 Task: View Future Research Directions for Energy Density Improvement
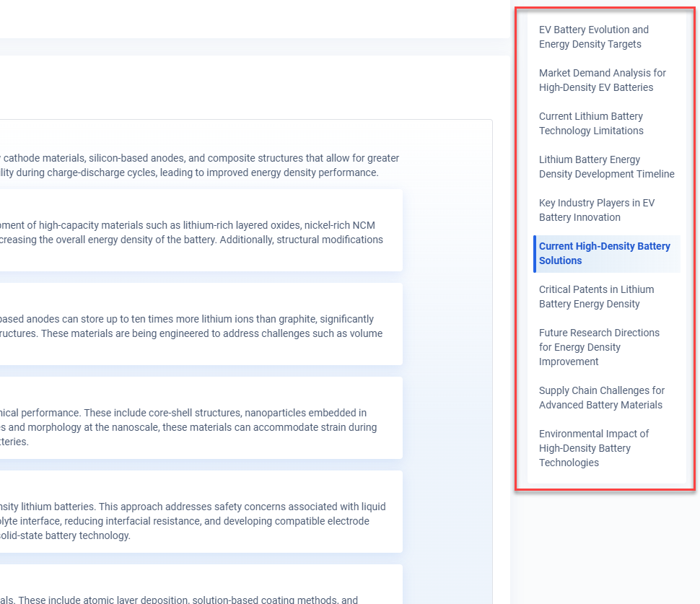tap(599, 347)
